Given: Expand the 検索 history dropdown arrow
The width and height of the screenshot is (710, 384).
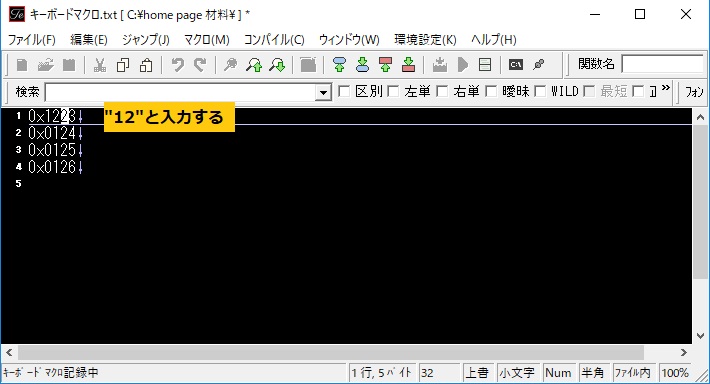Looking at the screenshot, I should tap(323, 92).
